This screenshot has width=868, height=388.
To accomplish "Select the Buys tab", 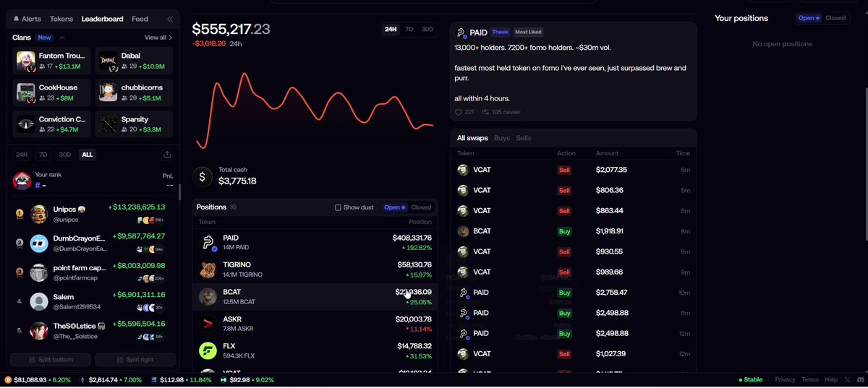I will pyautogui.click(x=502, y=138).
